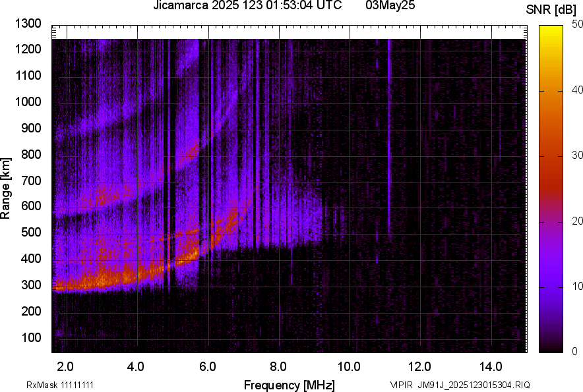Click the colorbar tick label '10'
Screen dimensions: 583x392
tap(577, 287)
